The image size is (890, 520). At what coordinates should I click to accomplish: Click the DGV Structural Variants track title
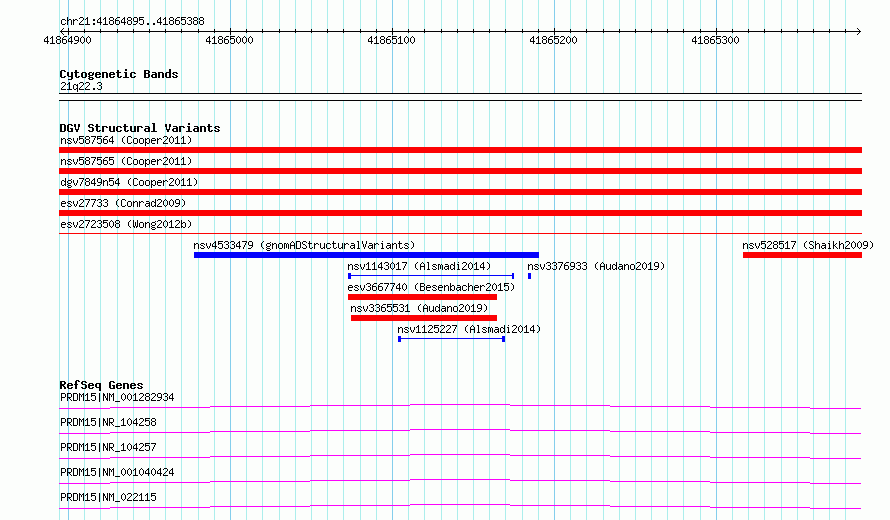pyautogui.click(x=140, y=128)
